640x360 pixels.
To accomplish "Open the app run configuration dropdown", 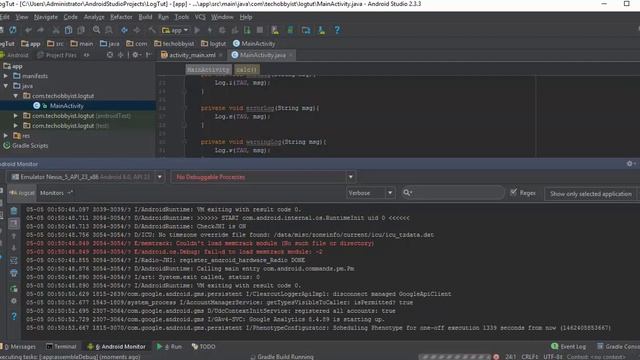I will pos(176,30).
